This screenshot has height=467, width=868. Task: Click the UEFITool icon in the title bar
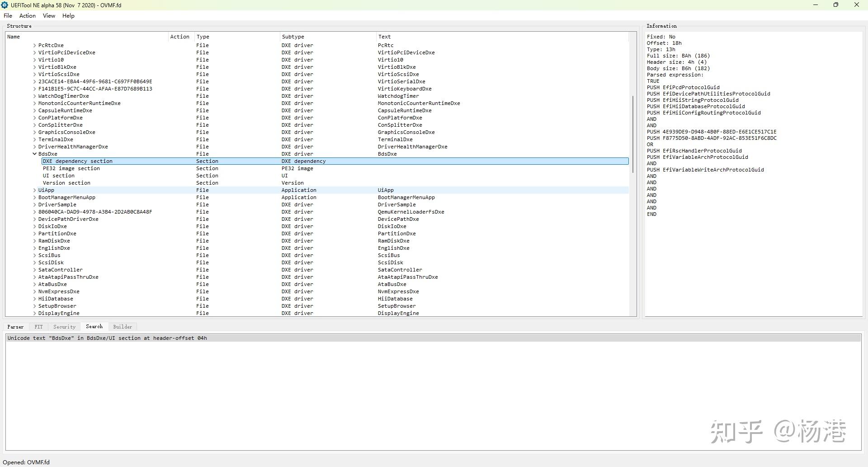[5, 5]
